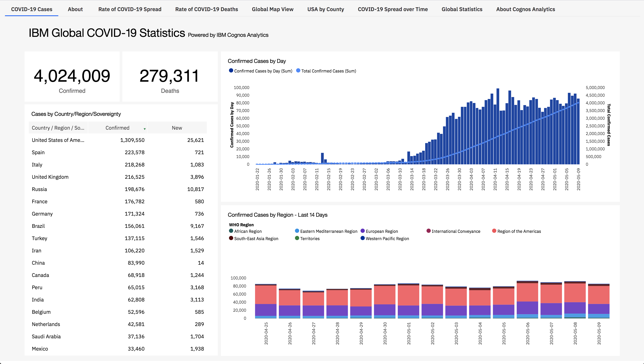Click International Conveyance legend swatch

pyautogui.click(x=428, y=231)
